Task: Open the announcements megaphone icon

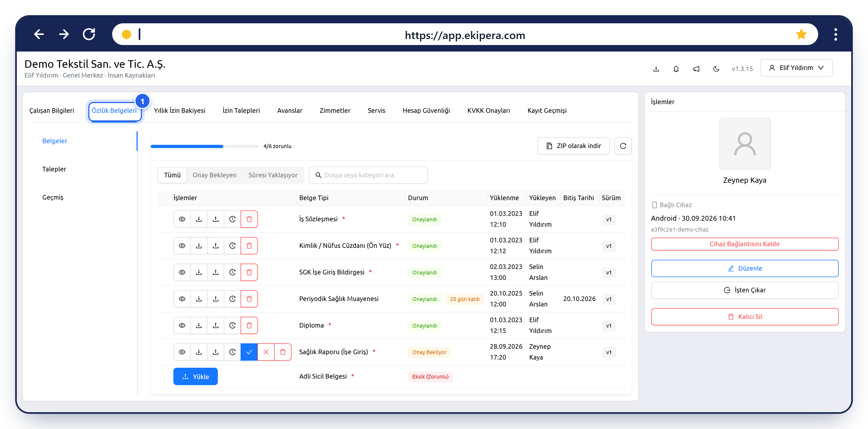Action: tap(696, 69)
